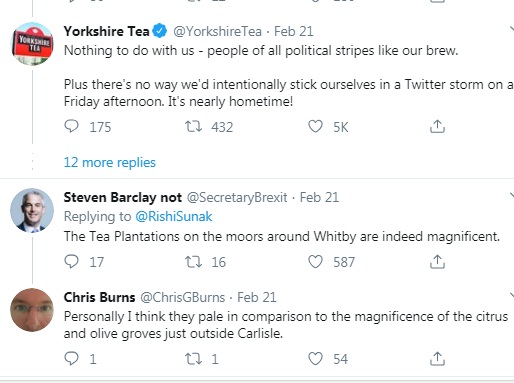Expand 12 more replies
514x383 pixels.
tap(110, 163)
